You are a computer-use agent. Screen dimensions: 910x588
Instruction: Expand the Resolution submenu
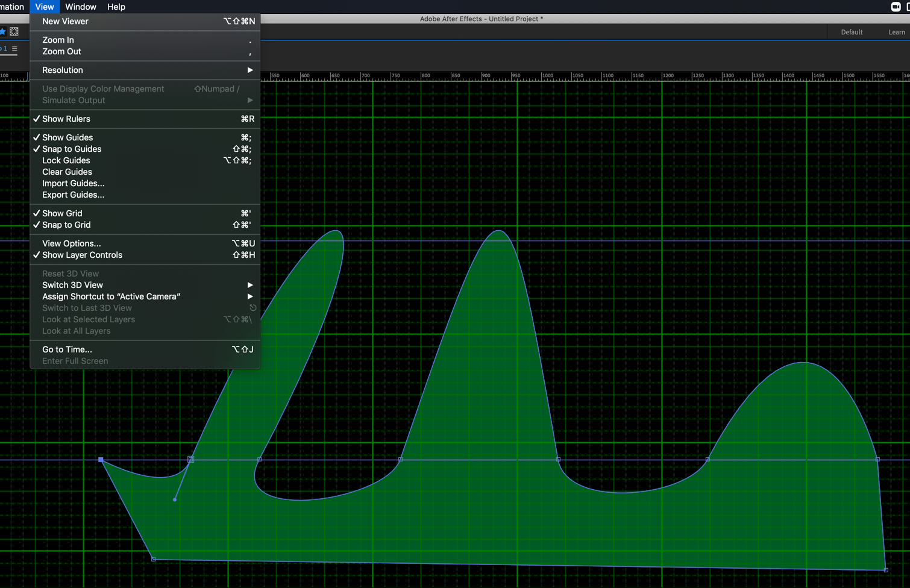pos(62,70)
